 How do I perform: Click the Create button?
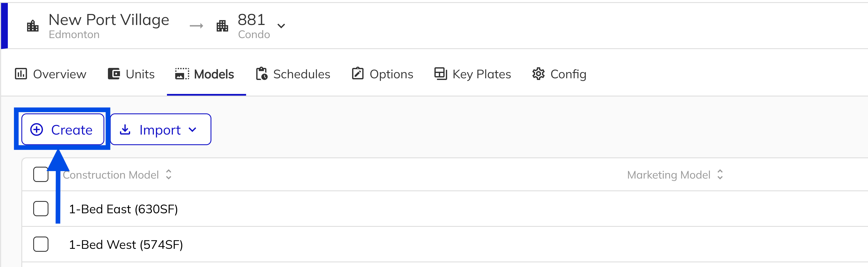pos(63,129)
